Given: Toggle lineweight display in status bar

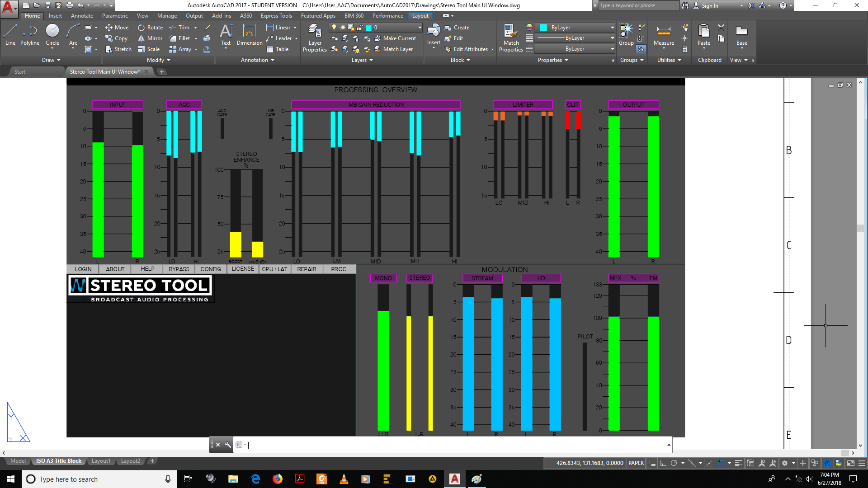Looking at the screenshot, I should pyautogui.click(x=739, y=463).
